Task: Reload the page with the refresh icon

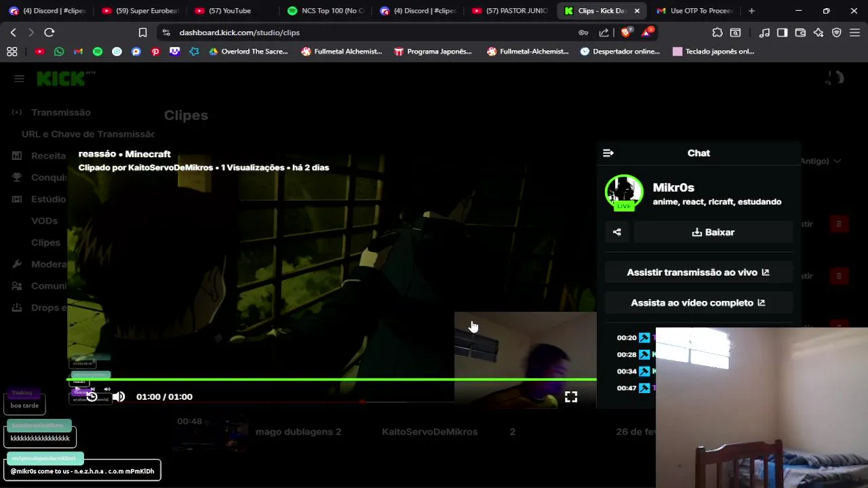Action: click(50, 33)
